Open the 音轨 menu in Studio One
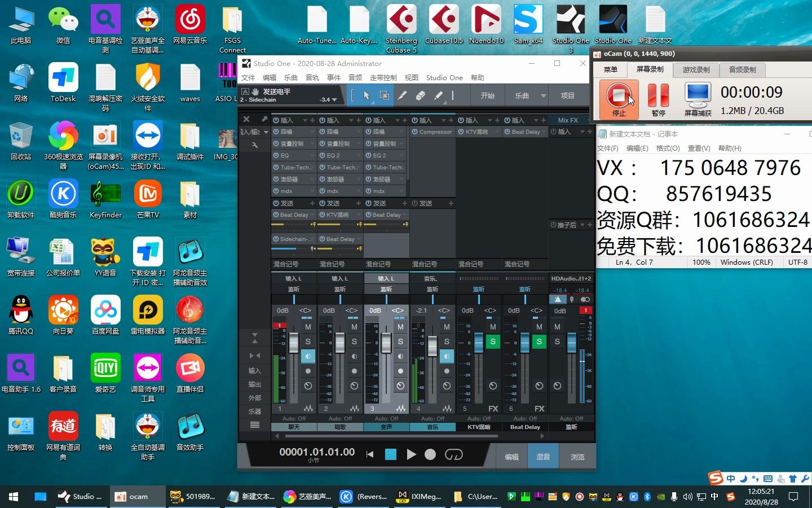 tap(312, 78)
